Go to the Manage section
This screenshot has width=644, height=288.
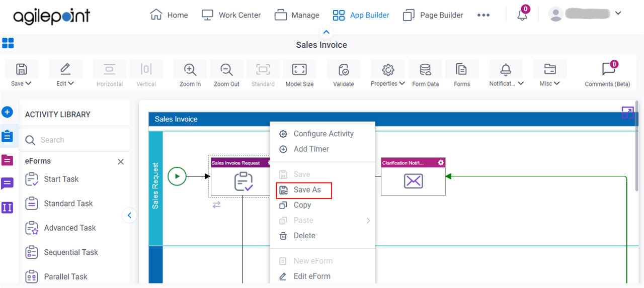(x=297, y=15)
